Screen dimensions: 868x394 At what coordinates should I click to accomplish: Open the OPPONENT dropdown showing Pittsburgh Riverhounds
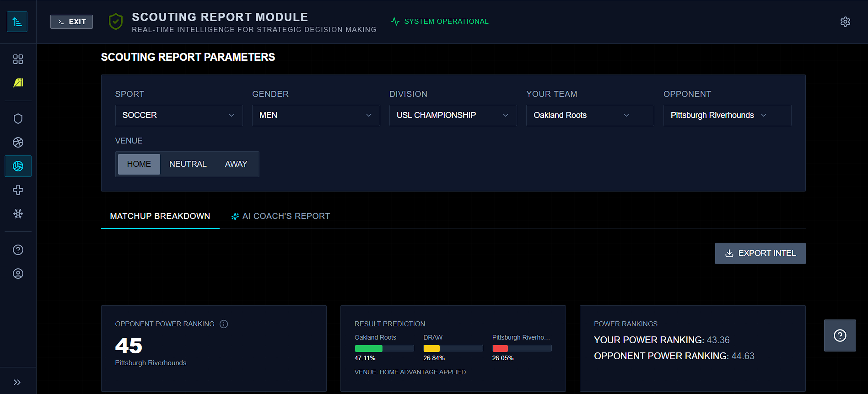pyautogui.click(x=727, y=115)
